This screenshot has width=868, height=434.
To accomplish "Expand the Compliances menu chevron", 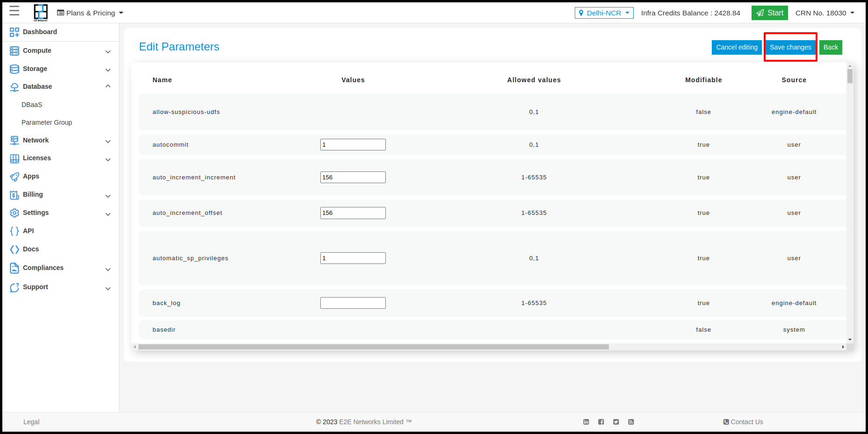I will [108, 270].
